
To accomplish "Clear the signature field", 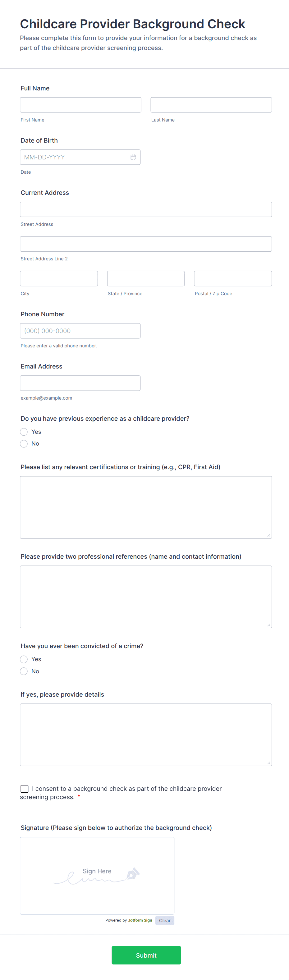I will coord(164,920).
